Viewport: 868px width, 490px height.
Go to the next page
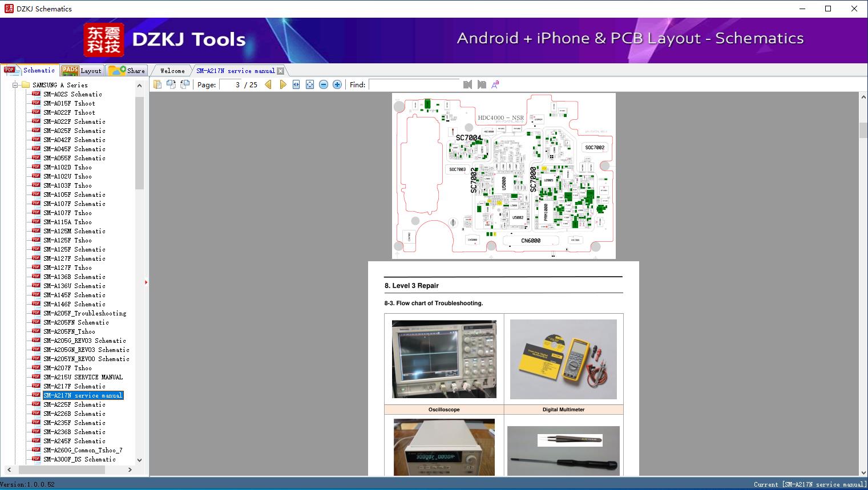tap(282, 84)
